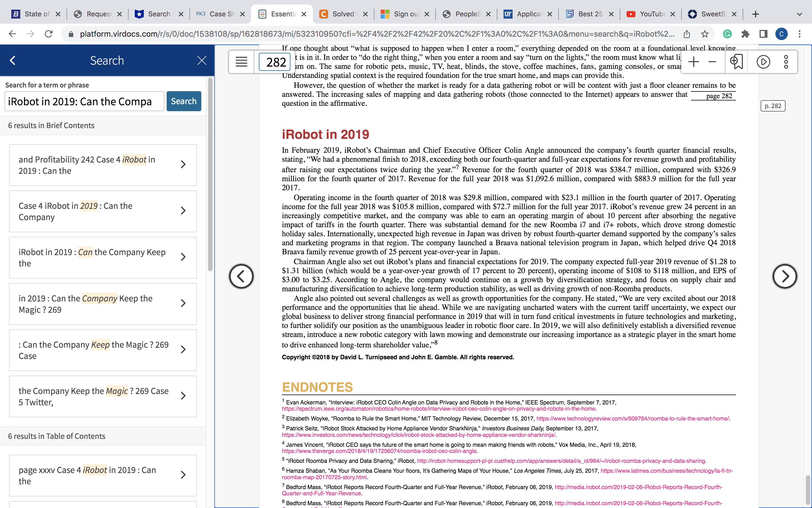Open result 'in 2019 : Can the Company Keep'
Screen dimensions: 812x508
coord(103,304)
